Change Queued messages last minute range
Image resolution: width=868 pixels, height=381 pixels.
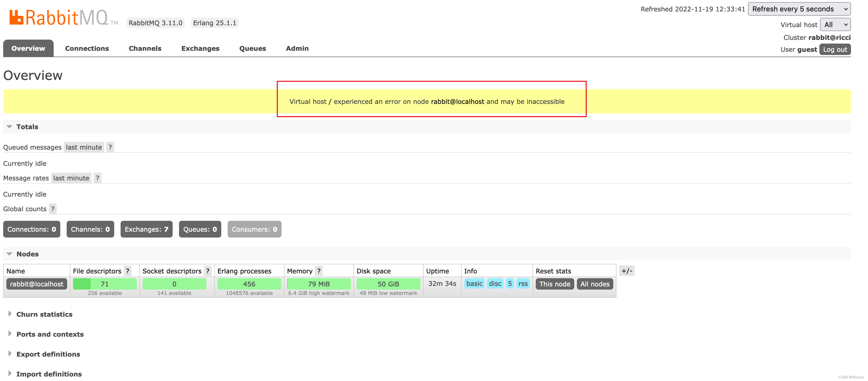click(x=84, y=147)
